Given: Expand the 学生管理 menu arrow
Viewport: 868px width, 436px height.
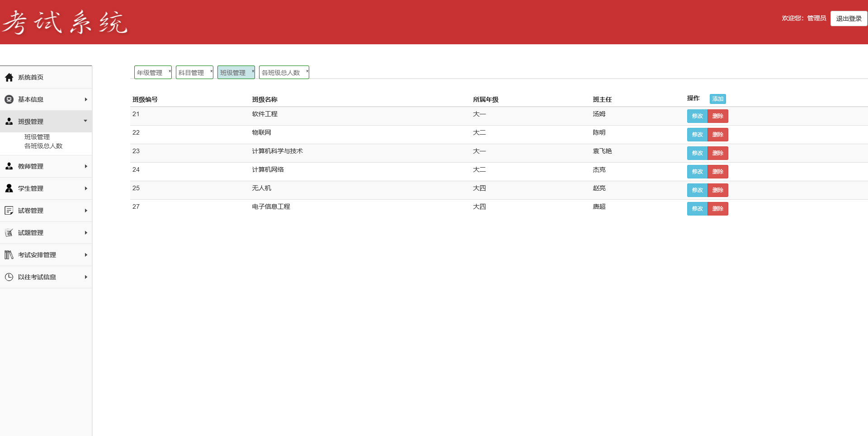Looking at the screenshot, I should coord(86,188).
